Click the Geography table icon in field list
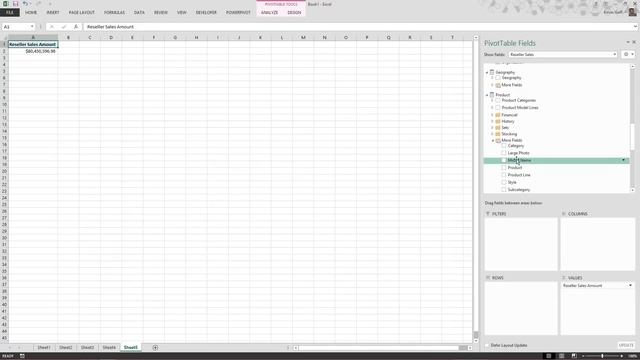Image resolution: width=640 pixels, height=360 pixels. [x=492, y=72]
